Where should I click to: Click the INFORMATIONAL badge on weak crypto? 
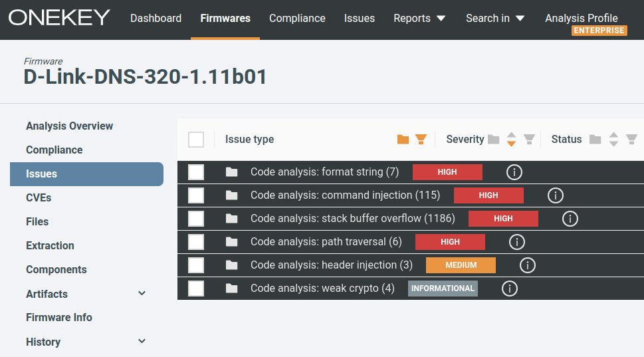pyautogui.click(x=443, y=289)
